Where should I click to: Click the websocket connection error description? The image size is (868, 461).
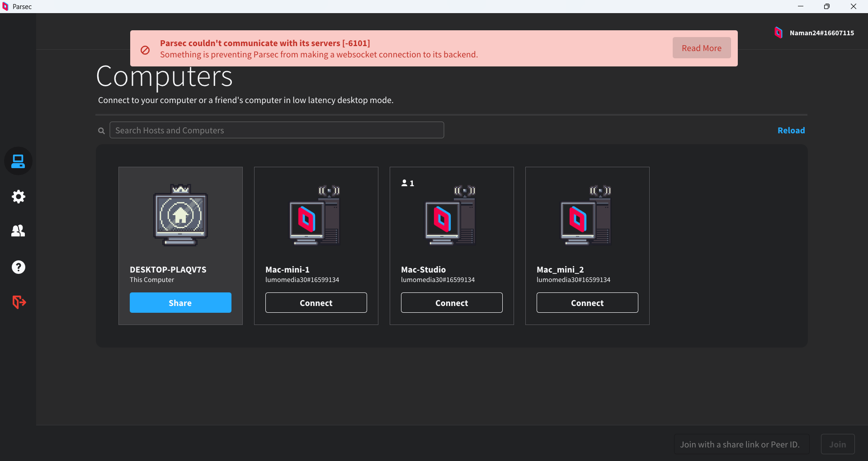click(x=319, y=55)
